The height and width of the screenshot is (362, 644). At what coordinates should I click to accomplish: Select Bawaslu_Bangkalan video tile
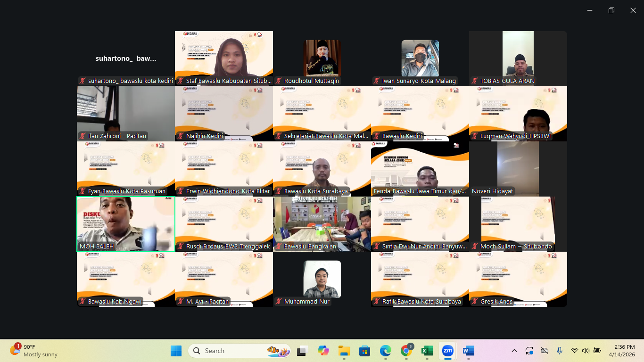[322, 224]
